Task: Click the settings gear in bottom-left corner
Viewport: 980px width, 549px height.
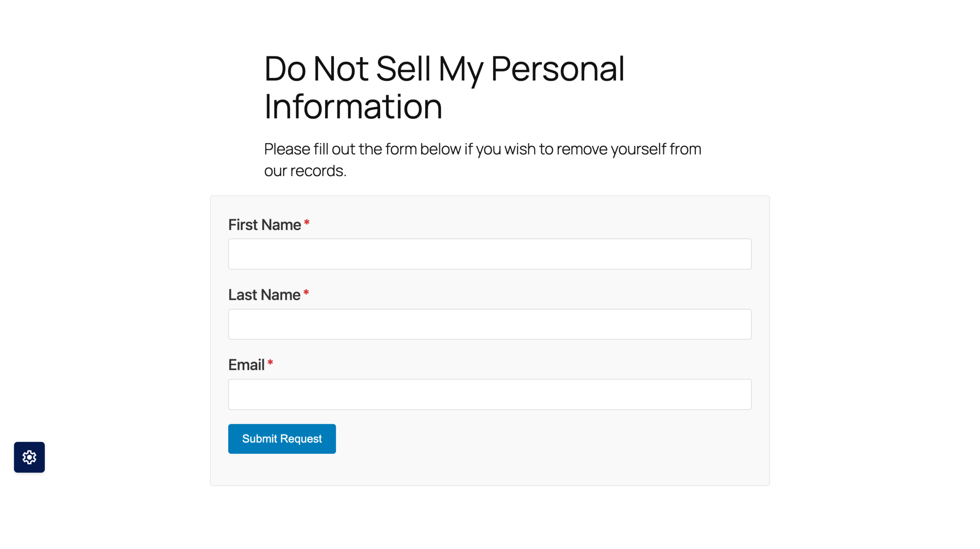Action: point(29,457)
